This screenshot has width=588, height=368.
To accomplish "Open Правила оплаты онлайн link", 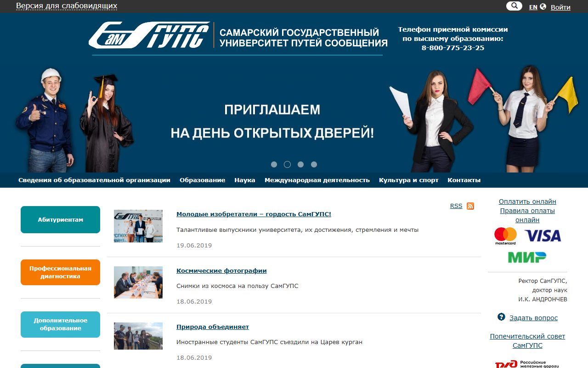I will pyautogui.click(x=527, y=215).
